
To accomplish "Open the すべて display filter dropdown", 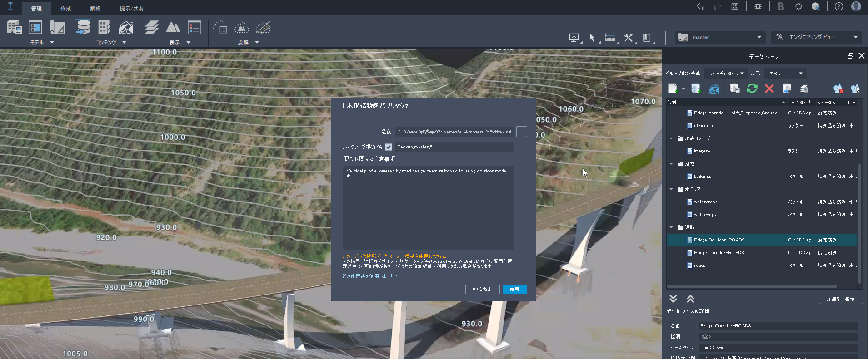I will [785, 74].
